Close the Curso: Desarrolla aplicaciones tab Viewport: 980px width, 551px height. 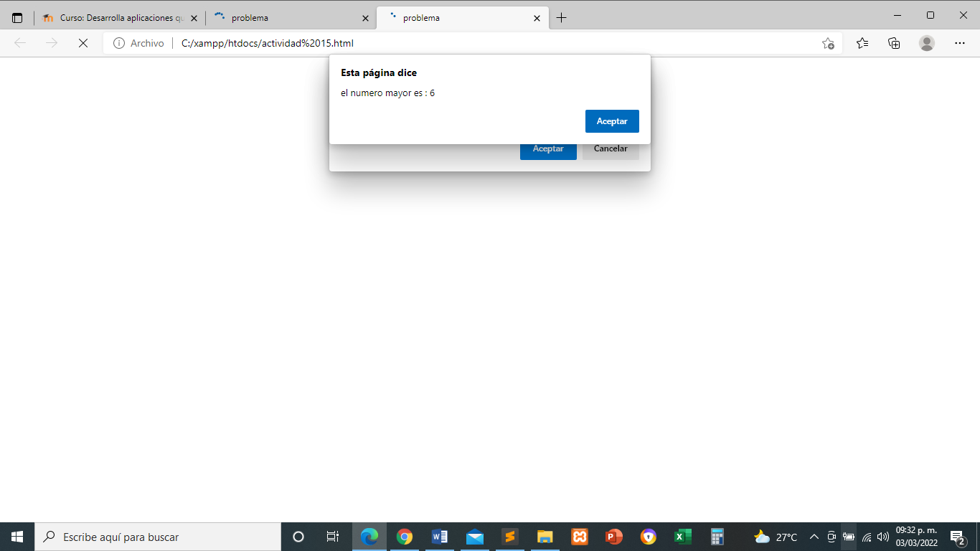point(194,18)
